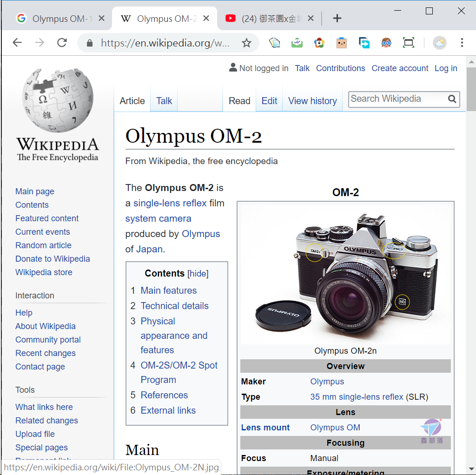The height and width of the screenshot is (475, 476).
Task: Open the Japan link
Action: coord(149,249)
